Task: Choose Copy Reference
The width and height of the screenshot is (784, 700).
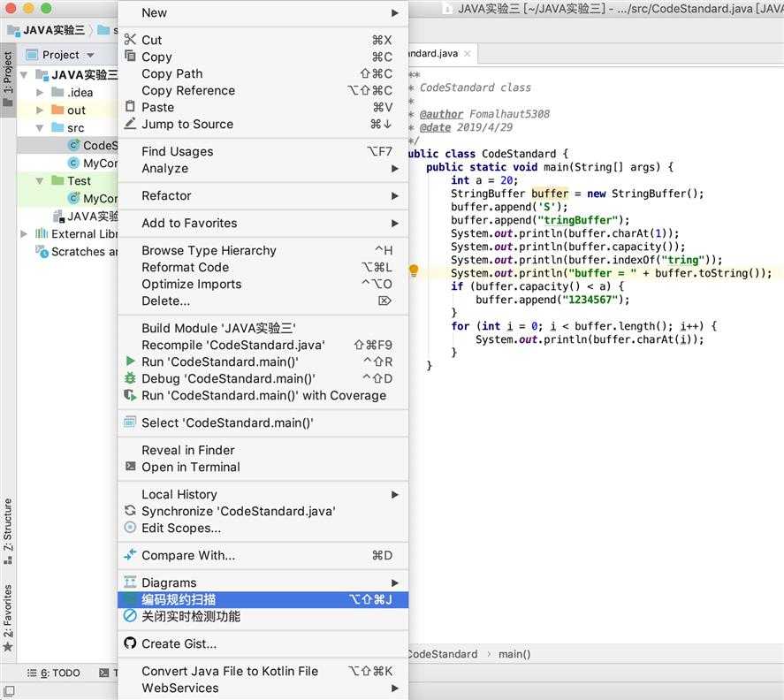Action: click(263, 90)
